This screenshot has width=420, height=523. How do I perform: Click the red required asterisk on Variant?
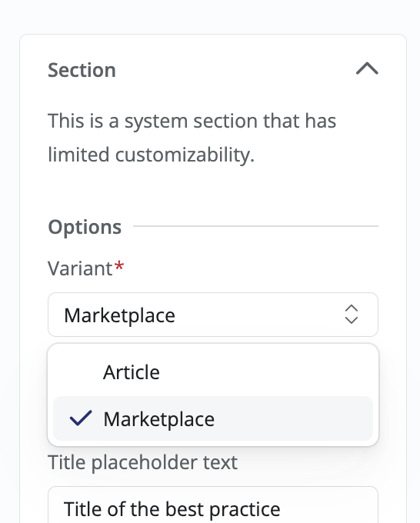pos(119,266)
